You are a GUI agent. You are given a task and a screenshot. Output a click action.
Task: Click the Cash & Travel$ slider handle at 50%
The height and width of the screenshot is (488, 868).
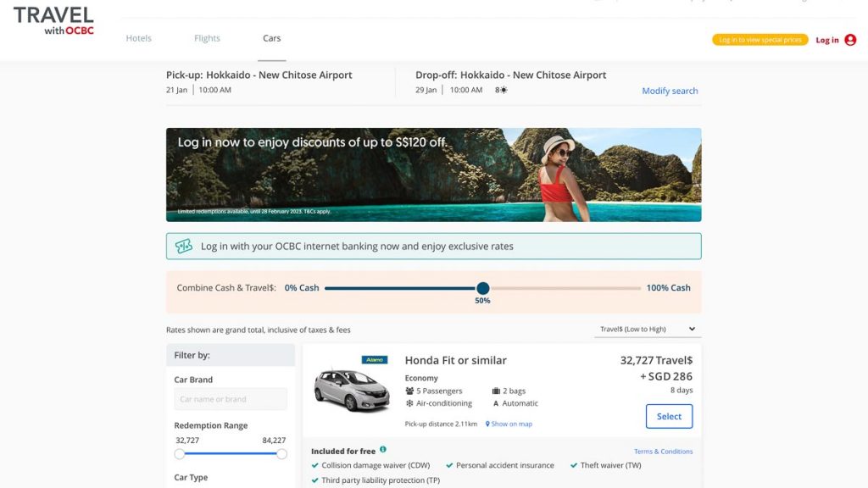tap(482, 288)
